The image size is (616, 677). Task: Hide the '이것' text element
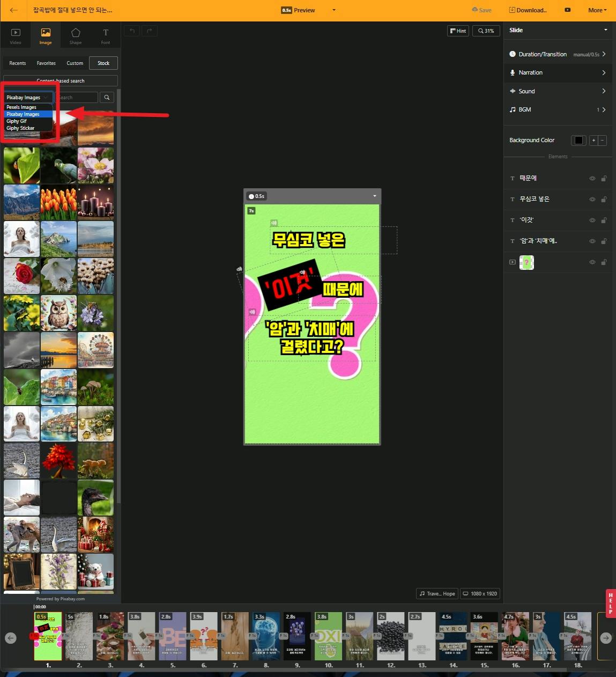[592, 220]
